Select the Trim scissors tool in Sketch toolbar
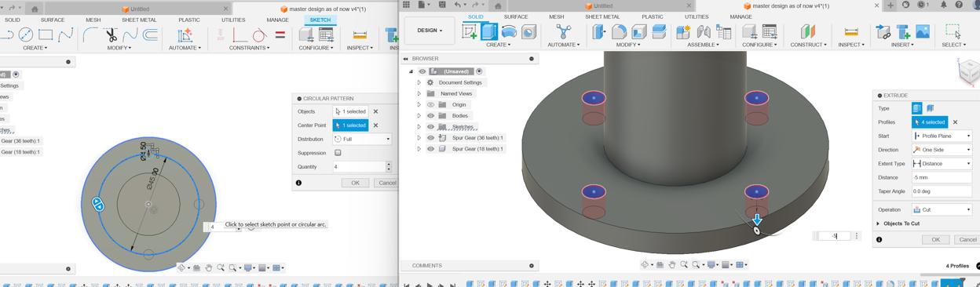The height and width of the screenshot is (287, 980). pyautogui.click(x=111, y=35)
